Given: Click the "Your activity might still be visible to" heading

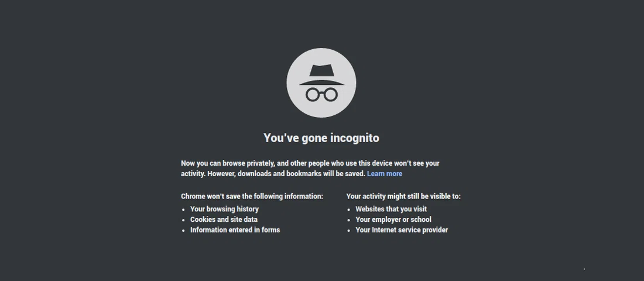Looking at the screenshot, I should pos(403,196).
